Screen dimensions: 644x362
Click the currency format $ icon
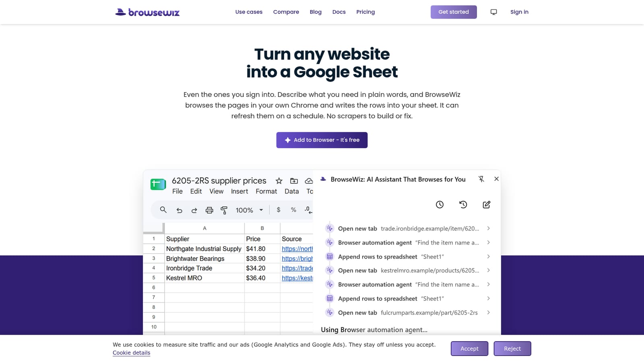pos(279,210)
